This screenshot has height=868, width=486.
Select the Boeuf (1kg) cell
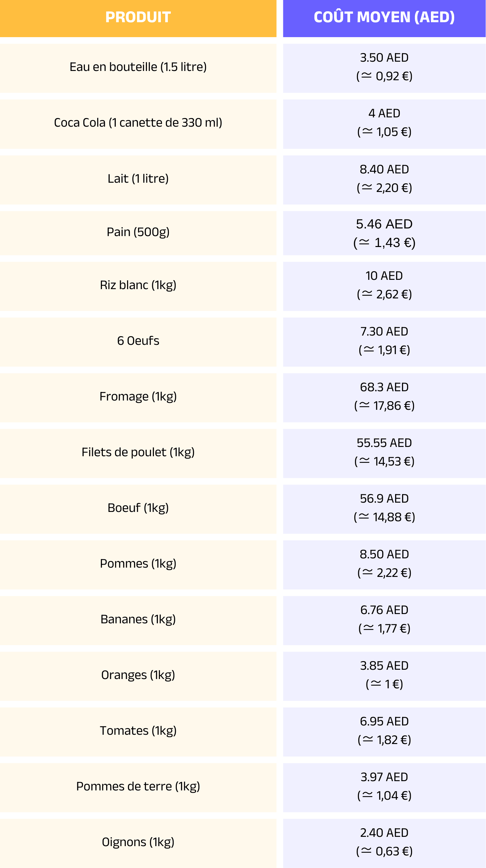coord(138,508)
